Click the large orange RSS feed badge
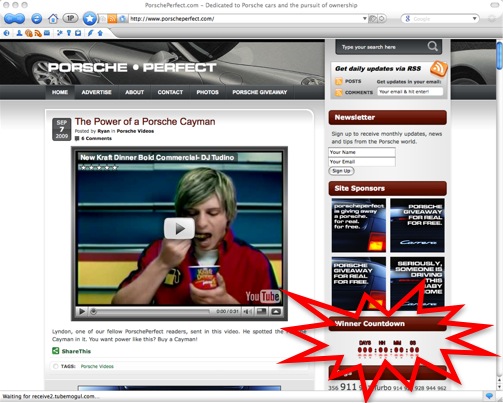The image size is (503, 403). [x=439, y=68]
